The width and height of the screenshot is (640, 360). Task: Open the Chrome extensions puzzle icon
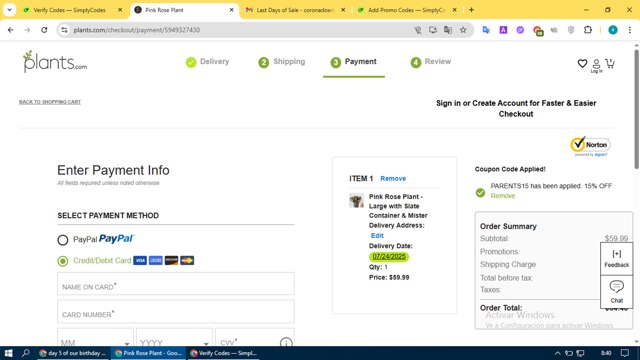coord(587,30)
